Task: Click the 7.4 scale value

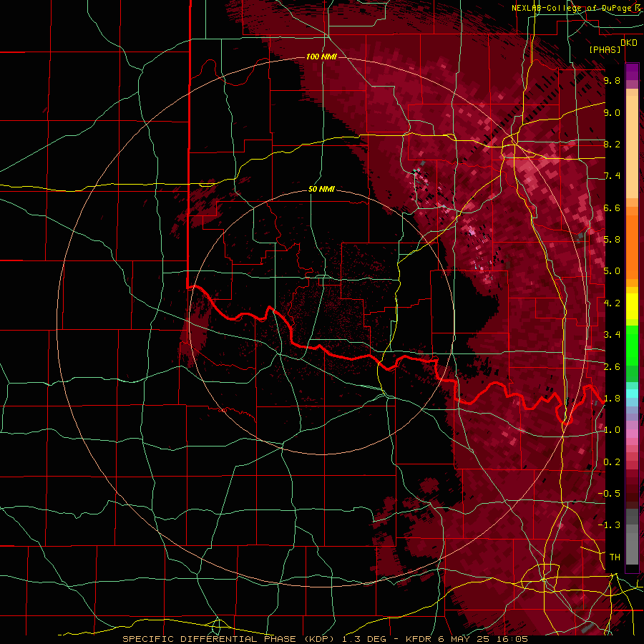Action: [x=612, y=176]
